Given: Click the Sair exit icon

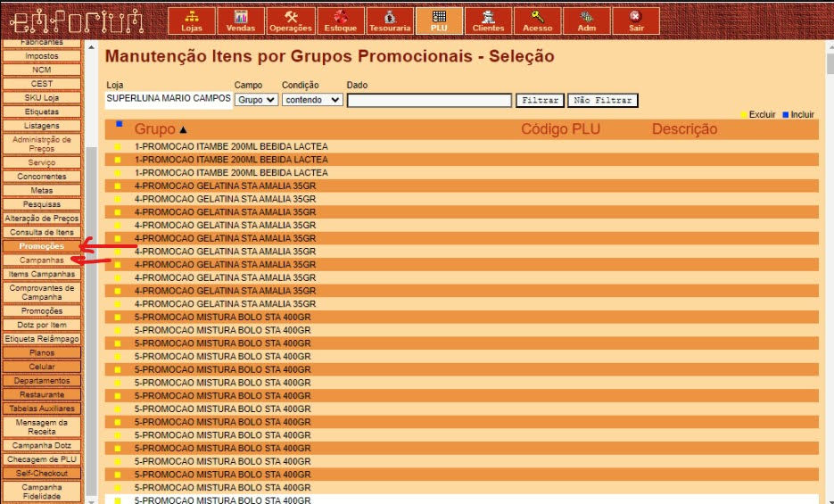Looking at the screenshot, I should (x=636, y=21).
